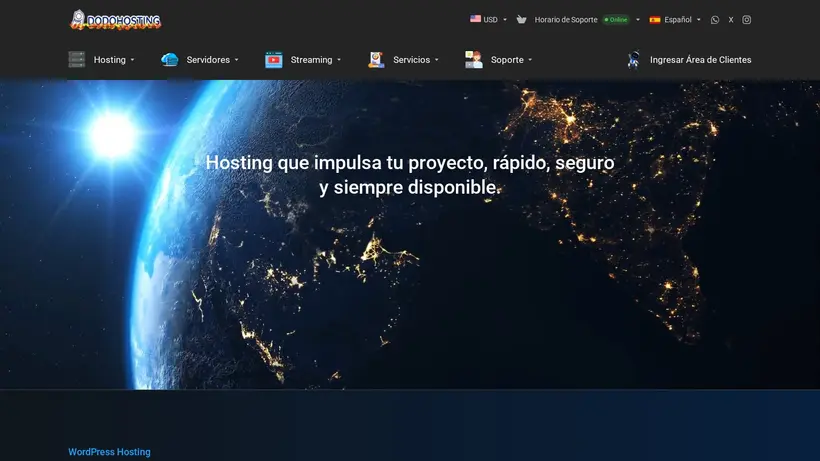Select the Español language label
Screen dimensions: 820x461
[x=678, y=20]
